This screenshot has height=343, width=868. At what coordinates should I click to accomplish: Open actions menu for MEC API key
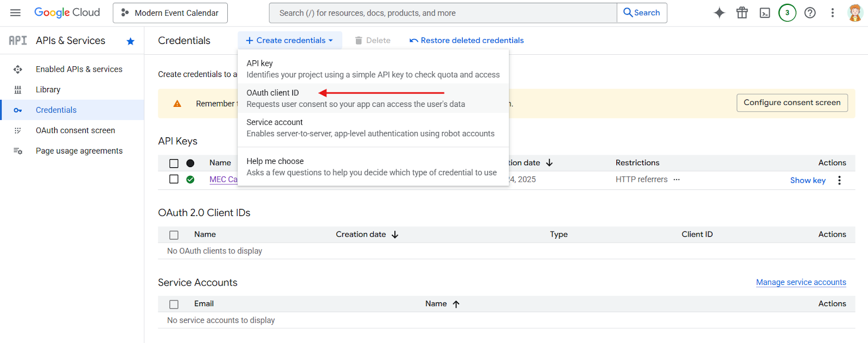(x=839, y=180)
